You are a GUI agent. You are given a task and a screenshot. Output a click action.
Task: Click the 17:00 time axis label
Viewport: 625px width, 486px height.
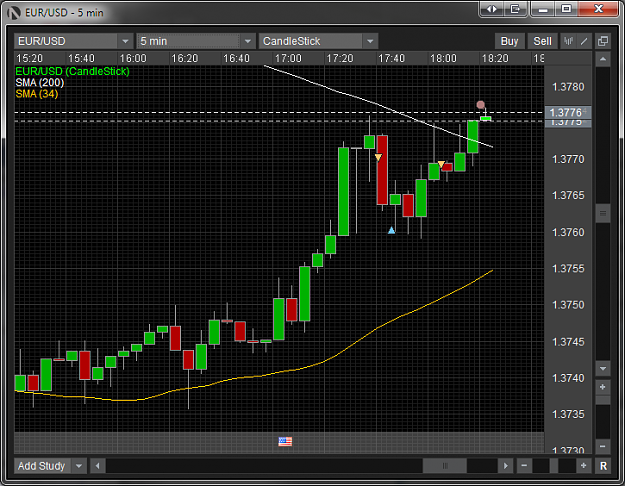tap(288, 59)
